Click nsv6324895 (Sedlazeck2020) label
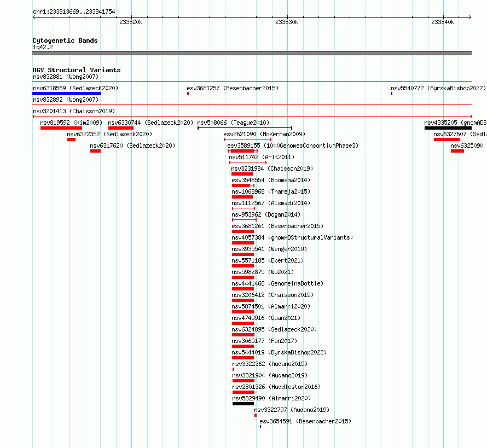Screen dimensions: 487x448 (x=274, y=329)
